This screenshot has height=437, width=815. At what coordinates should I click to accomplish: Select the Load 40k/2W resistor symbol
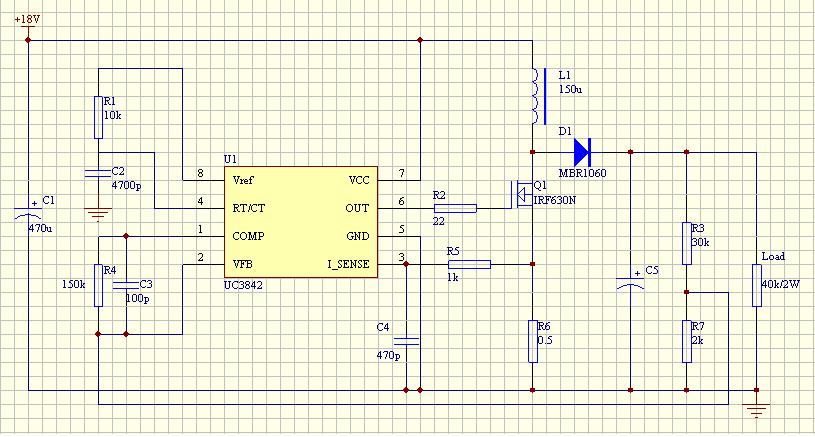757,285
